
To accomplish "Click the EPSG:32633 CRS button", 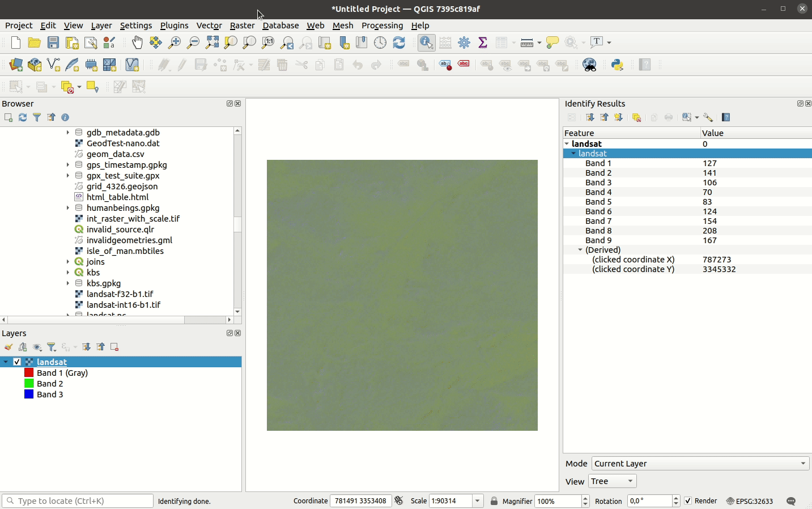I will click(x=749, y=501).
